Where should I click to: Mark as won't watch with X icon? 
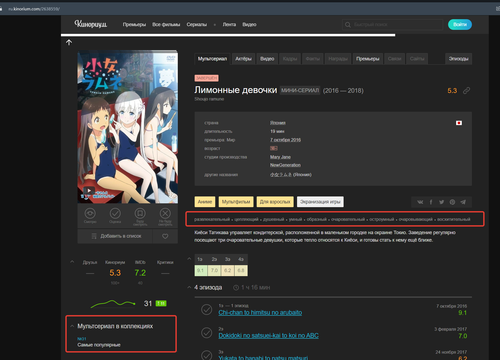[x=165, y=213]
